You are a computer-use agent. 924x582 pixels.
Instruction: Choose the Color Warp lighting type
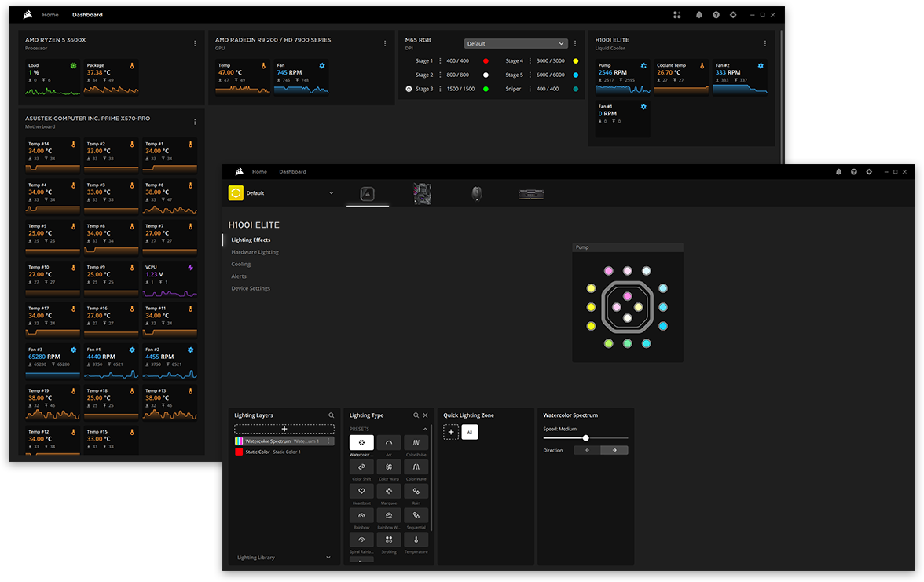389,467
